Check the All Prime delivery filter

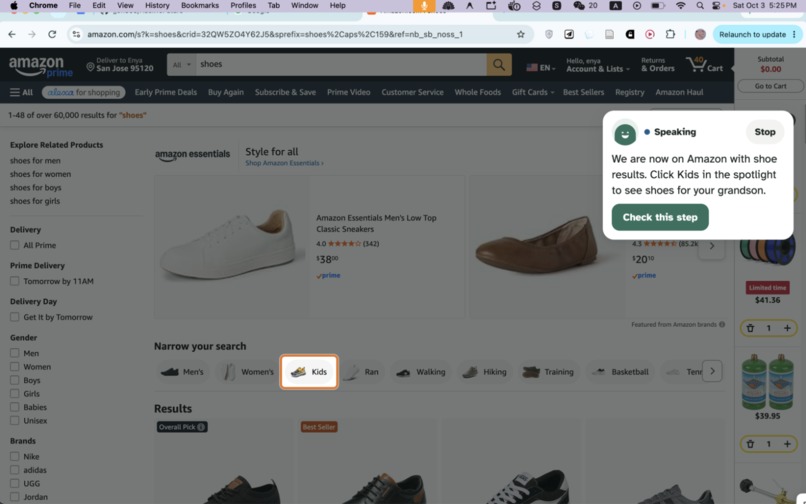(x=14, y=245)
